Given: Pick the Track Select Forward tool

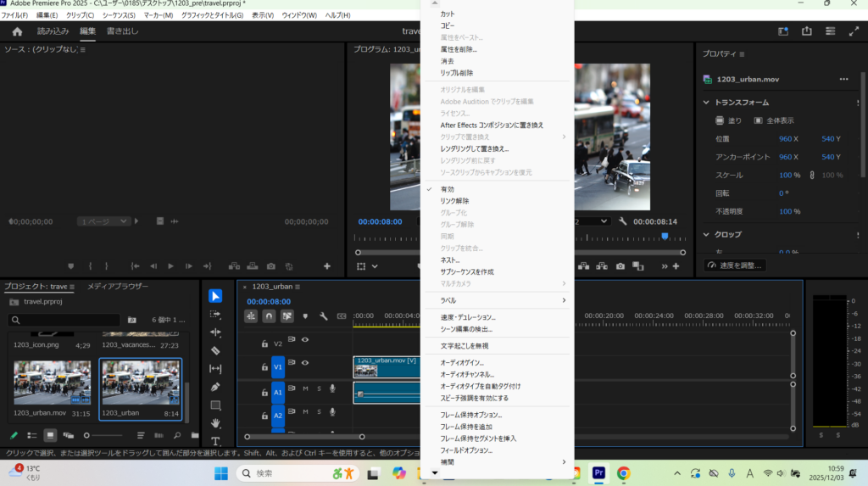Looking at the screenshot, I should (x=215, y=314).
